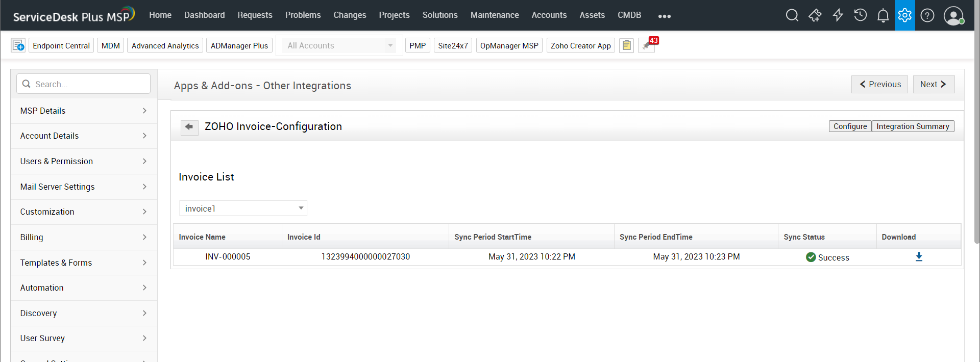The image size is (980, 362).
Task: Open the invoice1 selection dropdown
Action: (x=243, y=208)
